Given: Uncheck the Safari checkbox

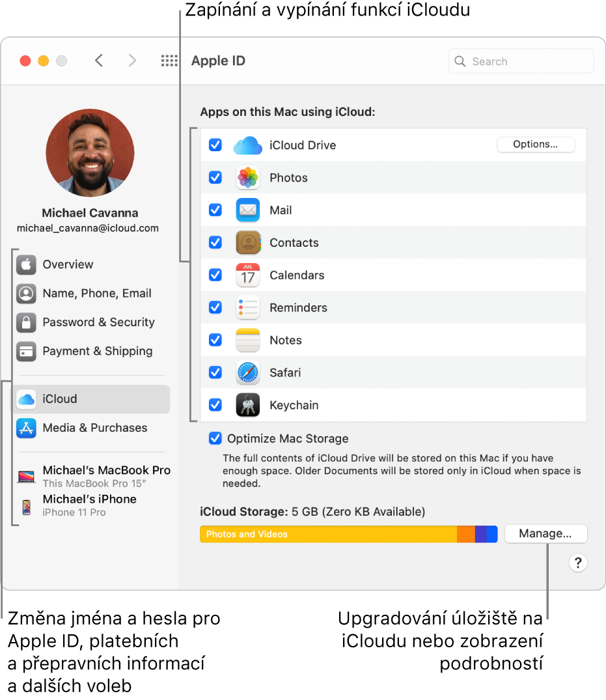Looking at the screenshot, I should (x=215, y=372).
